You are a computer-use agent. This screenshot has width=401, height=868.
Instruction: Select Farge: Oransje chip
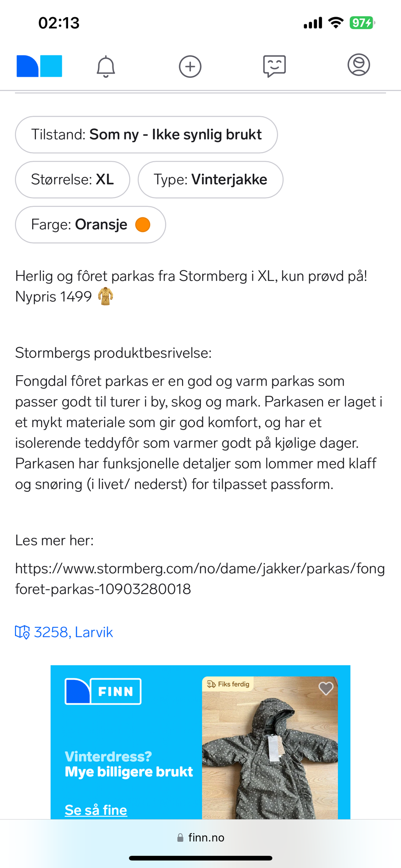tap(91, 224)
